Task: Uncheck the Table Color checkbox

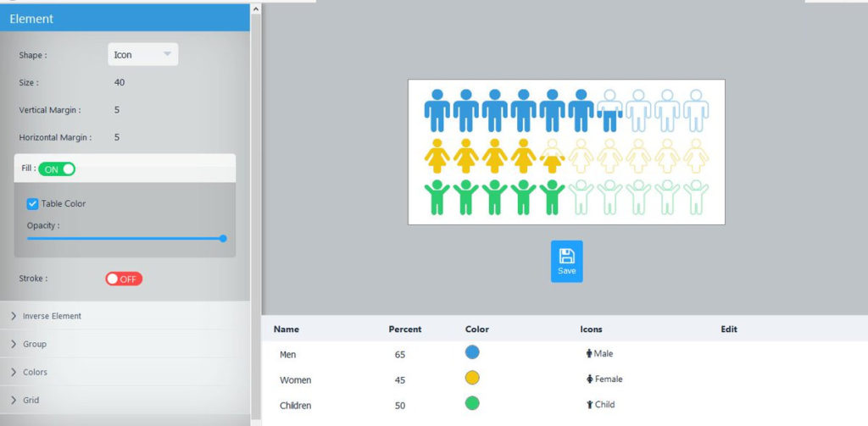Action: [x=33, y=203]
